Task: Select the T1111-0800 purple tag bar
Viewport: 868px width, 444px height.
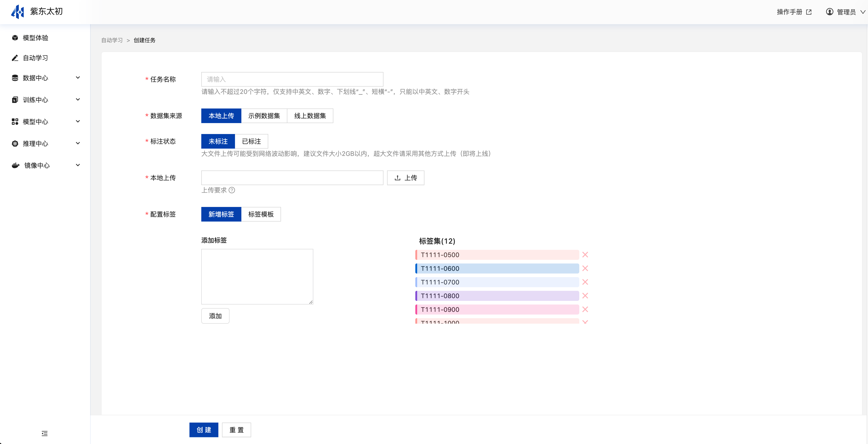Action: point(497,296)
